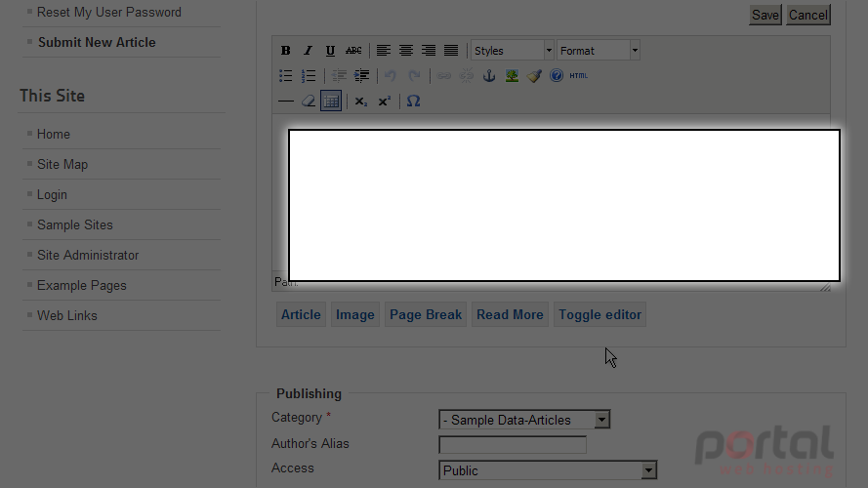Open Sample Sites menu item
Image resolution: width=868 pixels, height=488 pixels.
[x=75, y=224]
